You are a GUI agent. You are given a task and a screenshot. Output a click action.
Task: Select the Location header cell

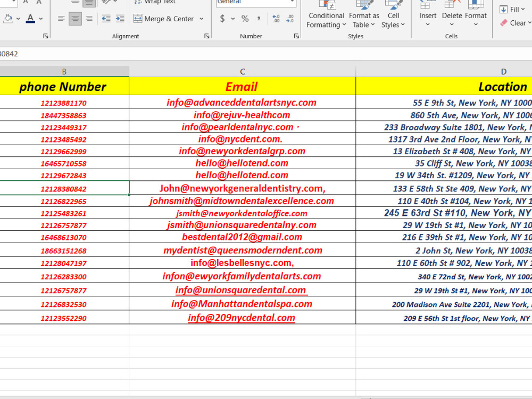point(444,86)
